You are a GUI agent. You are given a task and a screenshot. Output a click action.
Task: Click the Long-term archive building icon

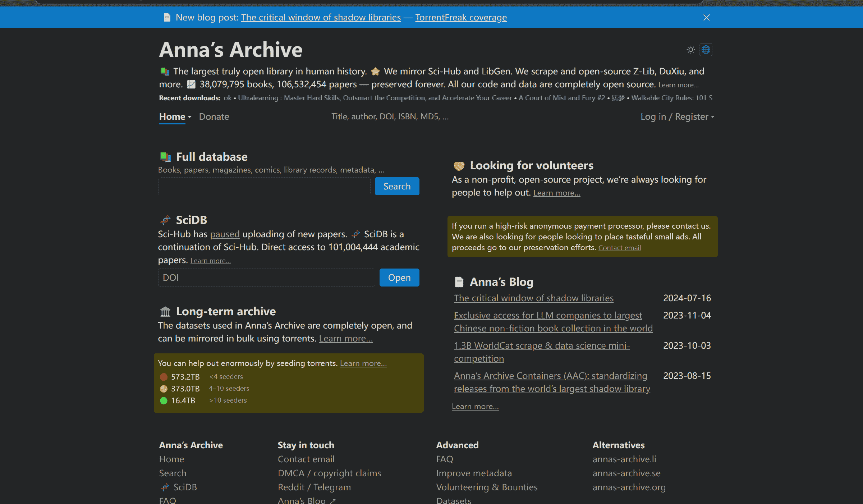(165, 311)
